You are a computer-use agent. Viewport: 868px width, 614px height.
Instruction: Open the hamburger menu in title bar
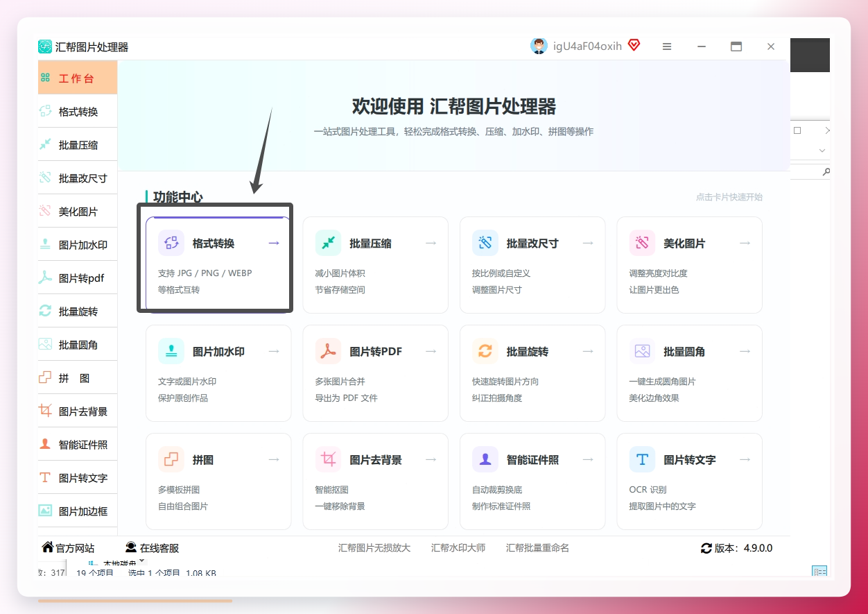click(667, 46)
